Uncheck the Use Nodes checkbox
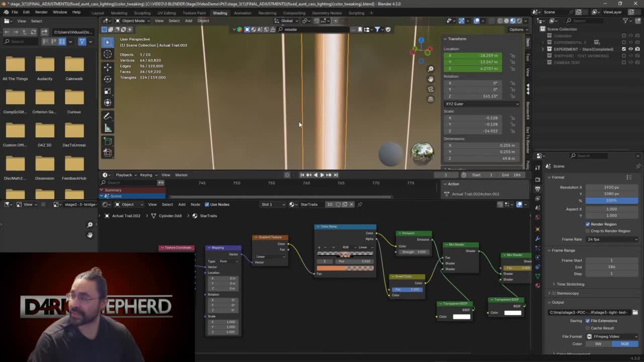 (207, 205)
